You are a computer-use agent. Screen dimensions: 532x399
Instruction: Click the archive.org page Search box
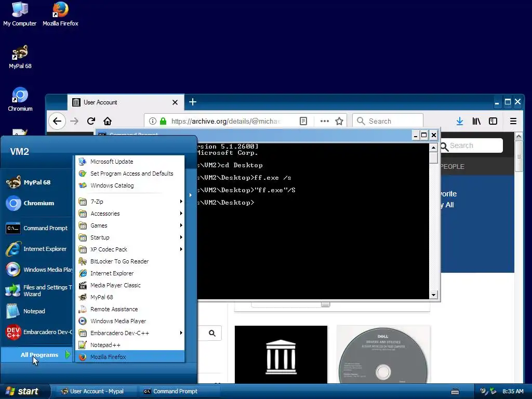point(472,145)
